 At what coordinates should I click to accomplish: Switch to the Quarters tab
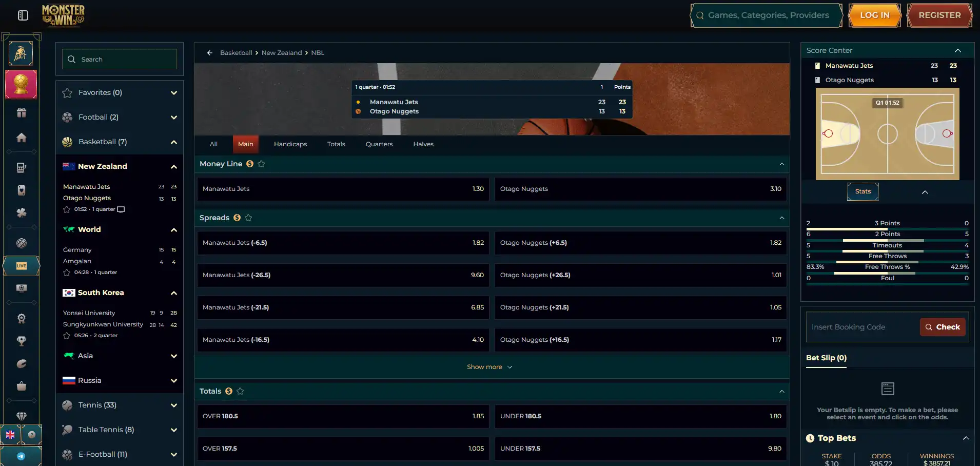[379, 144]
